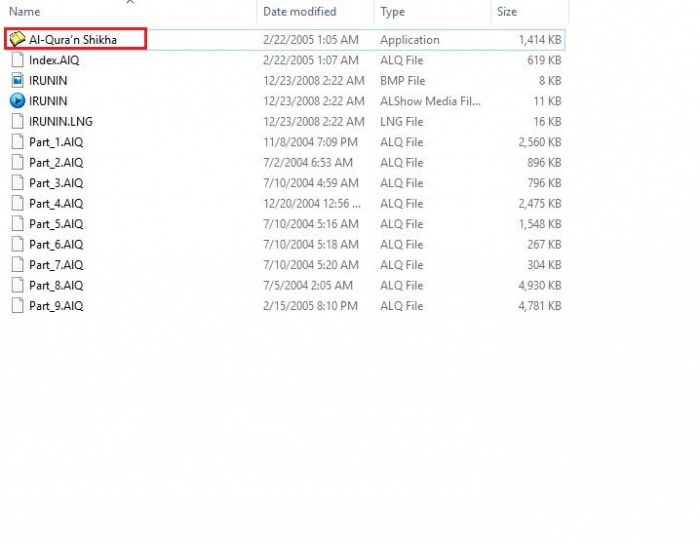Click the 4,930 KB size cell
The image size is (700, 543).
pyautogui.click(x=540, y=286)
